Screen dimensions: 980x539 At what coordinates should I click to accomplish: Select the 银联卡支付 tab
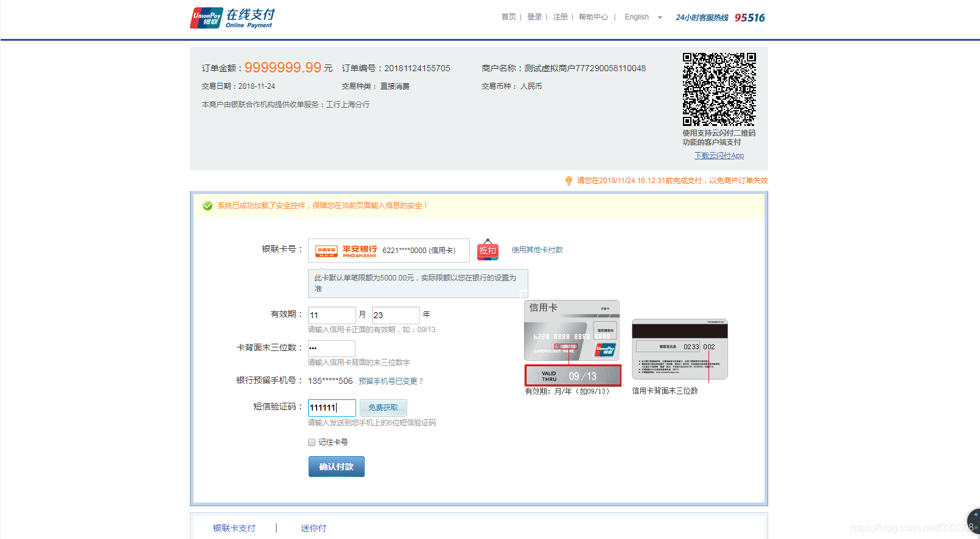pyautogui.click(x=234, y=528)
